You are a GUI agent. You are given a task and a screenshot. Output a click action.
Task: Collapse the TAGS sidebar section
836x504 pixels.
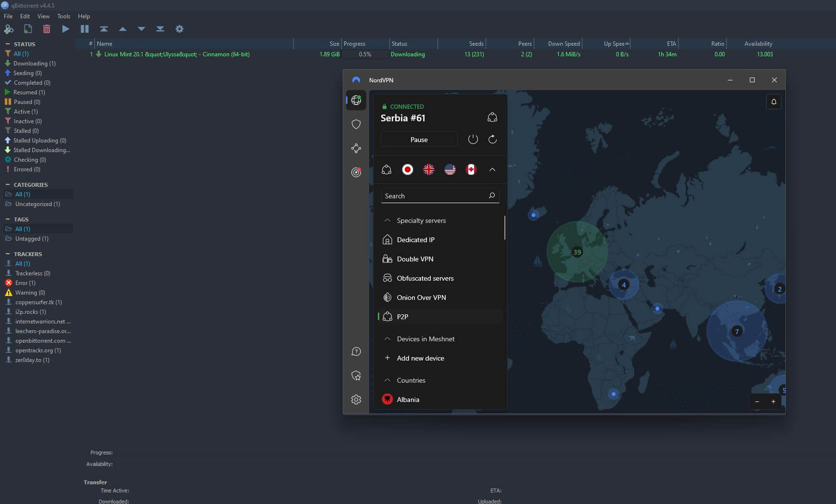pos(7,219)
